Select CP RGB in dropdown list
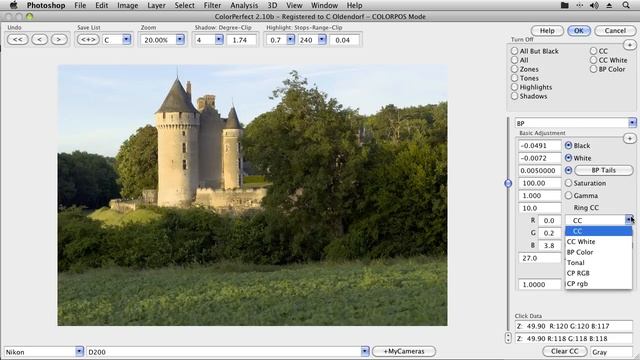This screenshot has width=640, height=360. point(598,273)
